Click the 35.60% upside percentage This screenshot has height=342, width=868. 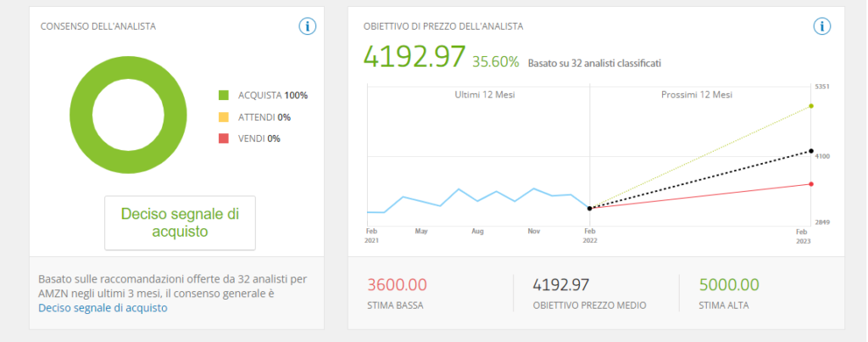(x=496, y=62)
